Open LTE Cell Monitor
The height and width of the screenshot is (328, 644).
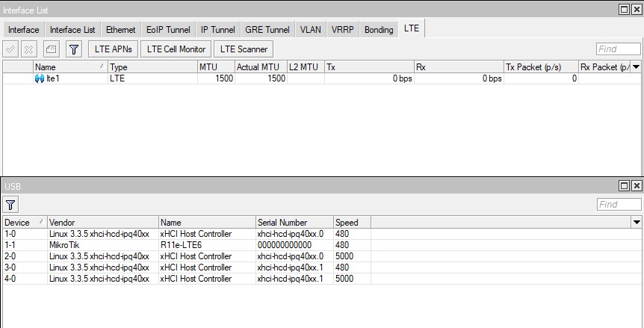pyautogui.click(x=176, y=49)
